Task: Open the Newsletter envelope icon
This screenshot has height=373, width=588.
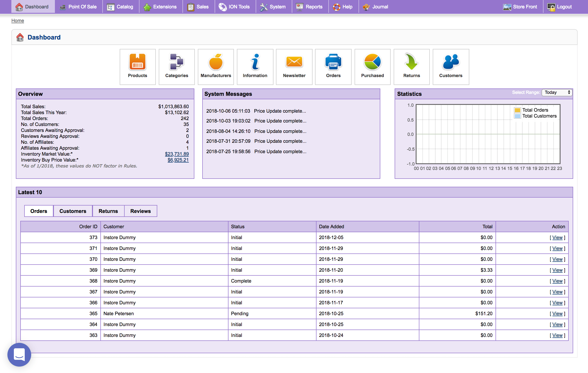Action: tap(294, 66)
